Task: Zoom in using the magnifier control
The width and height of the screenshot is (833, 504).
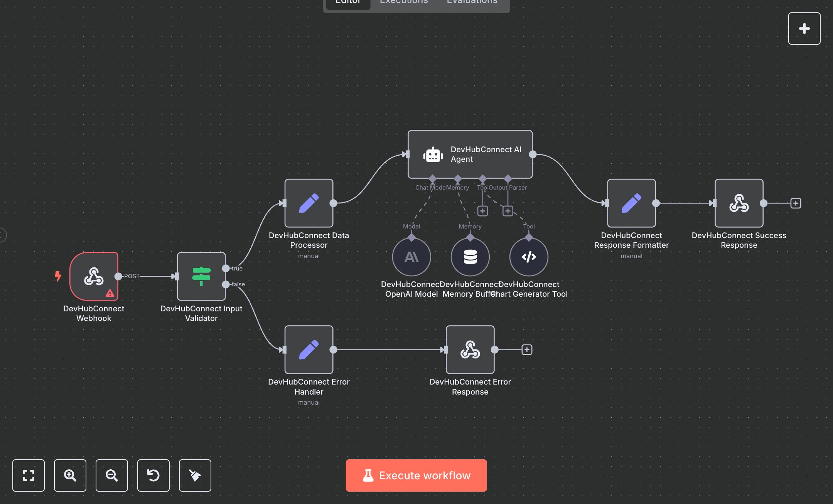Action: [x=70, y=475]
